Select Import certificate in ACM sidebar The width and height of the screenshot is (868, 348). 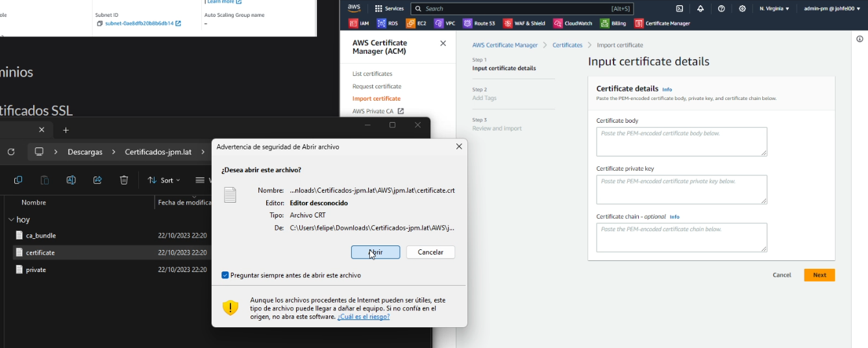[377, 99]
